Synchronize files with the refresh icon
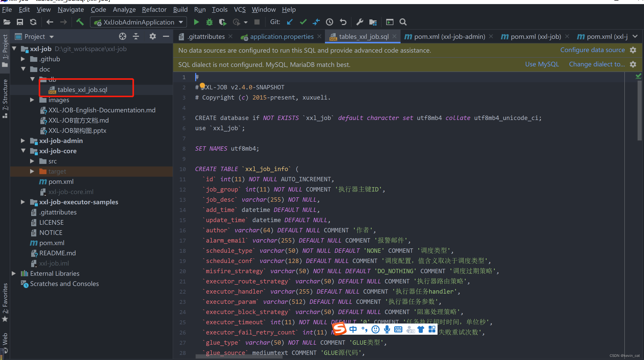Screen dimensions: 644x360 tap(33, 22)
